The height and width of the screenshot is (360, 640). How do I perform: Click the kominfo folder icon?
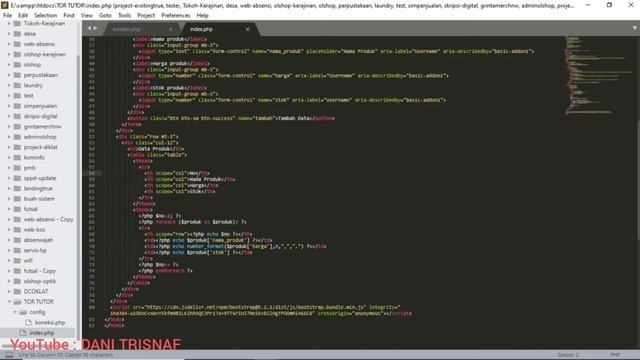[x=17, y=158]
